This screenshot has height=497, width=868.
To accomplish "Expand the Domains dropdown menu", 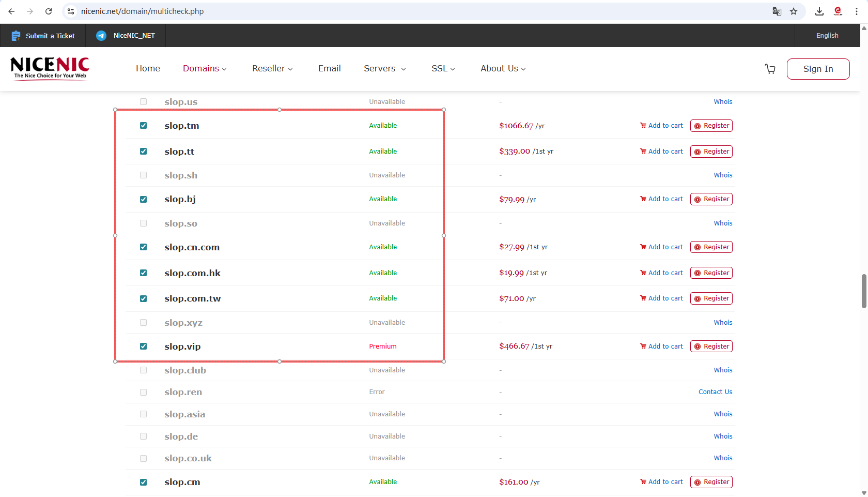I will [x=205, y=68].
